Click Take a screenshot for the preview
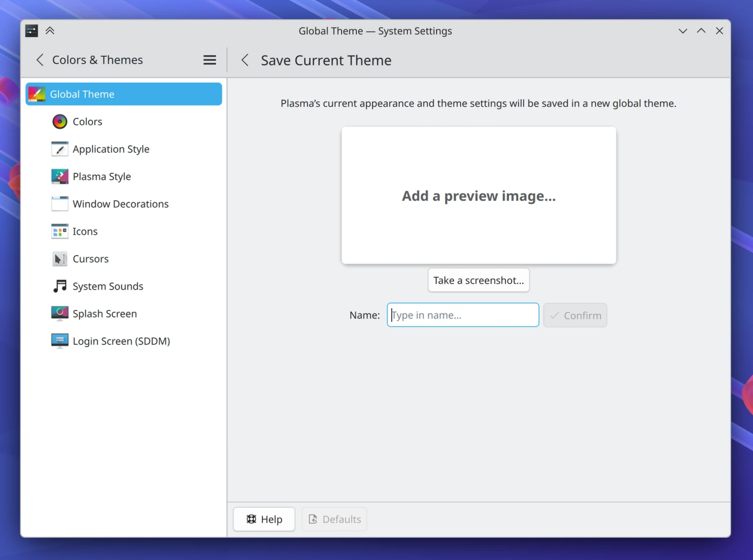Screen dimensions: 753x560 click(x=478, y=280)
